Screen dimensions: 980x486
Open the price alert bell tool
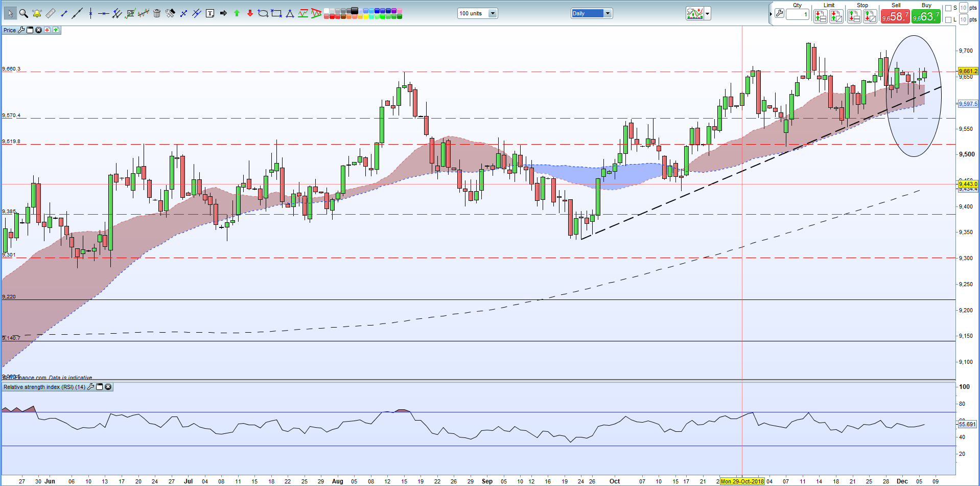pyautogui.click(x=37, y=13)
